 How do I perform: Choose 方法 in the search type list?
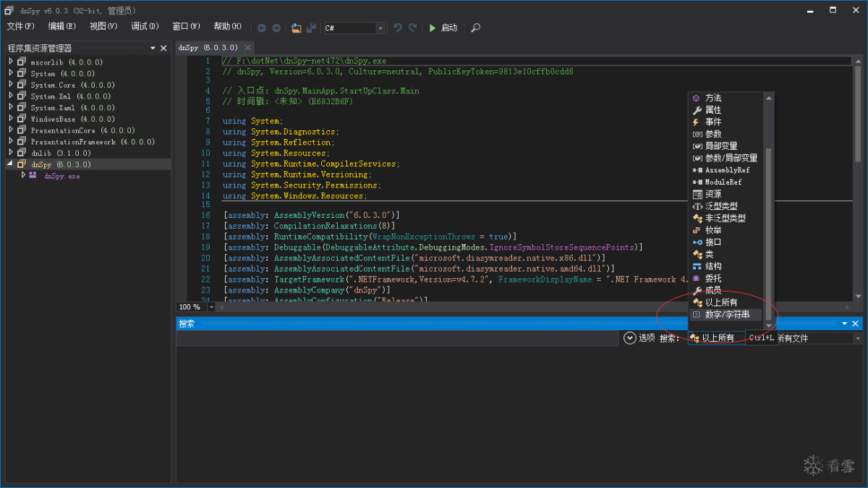tap(726, 98)
